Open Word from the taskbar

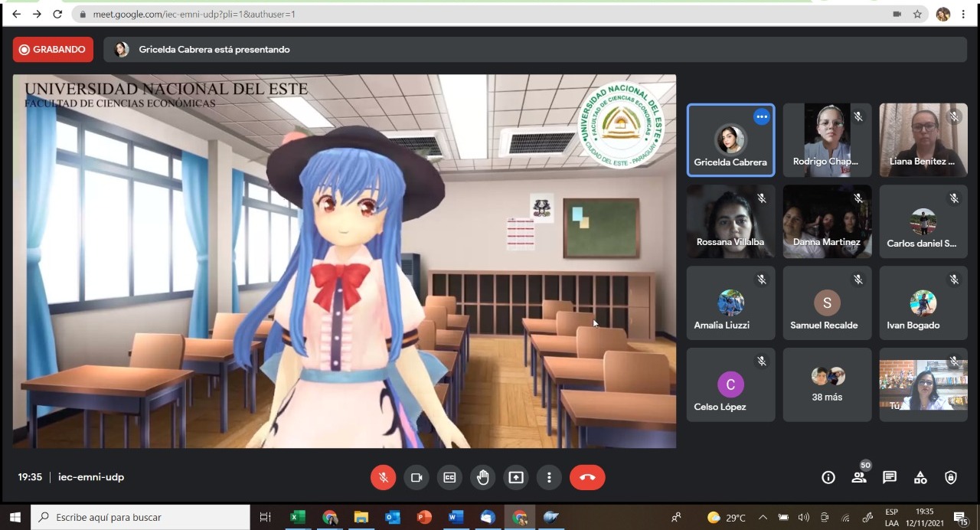click(456, 517)
